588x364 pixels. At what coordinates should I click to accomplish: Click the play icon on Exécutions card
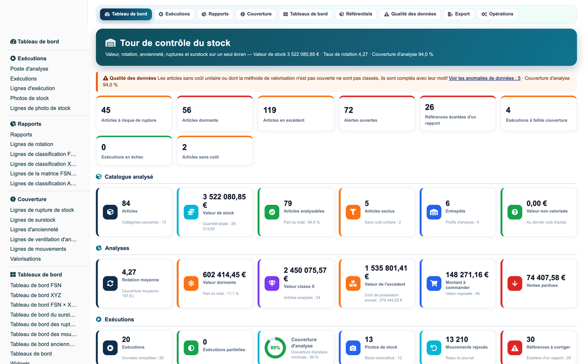pos(110,348)
